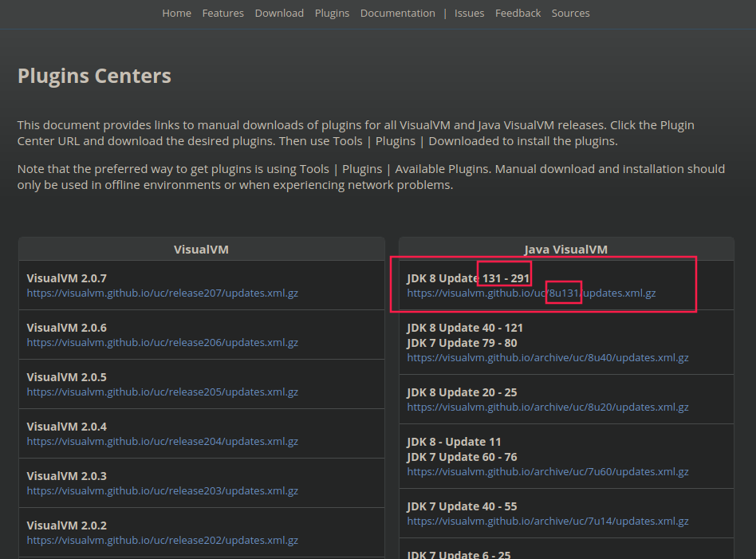The image size is (756, 559).
Task: Open the 8u131 updates.xml.gz link
Action: pos(531,293)
